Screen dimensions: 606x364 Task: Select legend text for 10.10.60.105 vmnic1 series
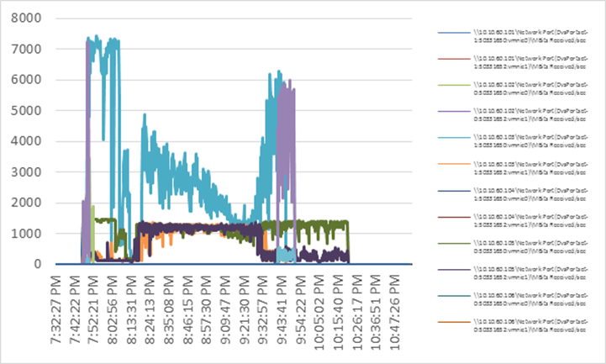[x=530, y=273]
